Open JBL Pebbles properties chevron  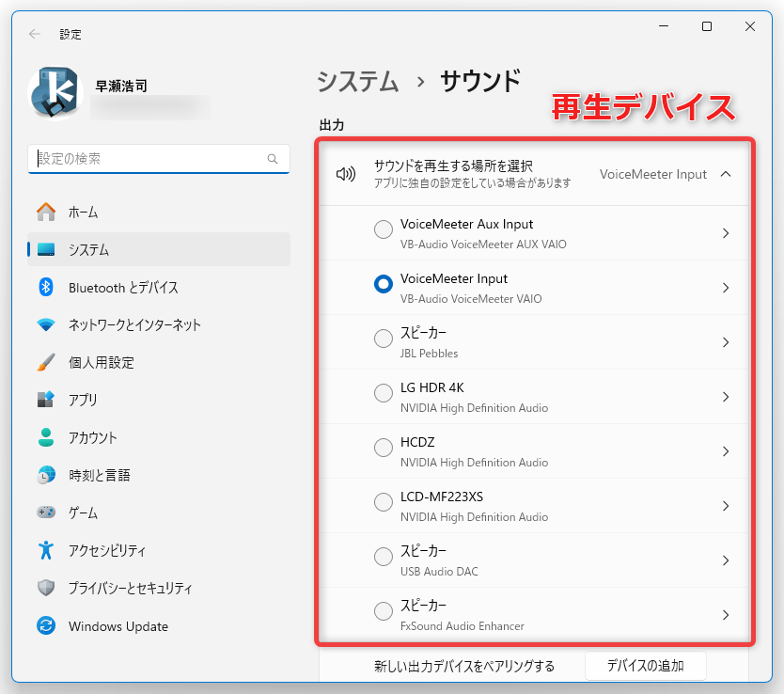726,342
